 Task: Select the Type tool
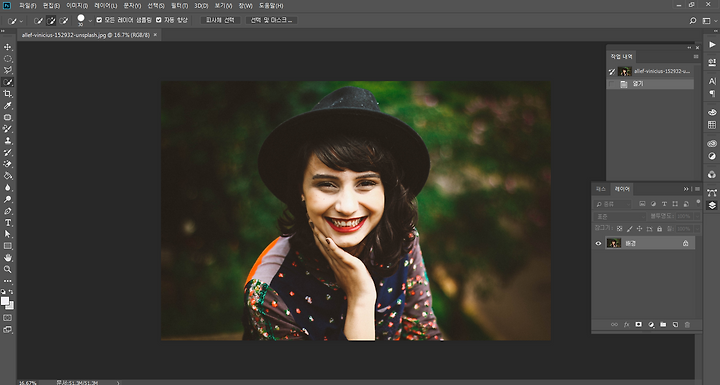8,223
